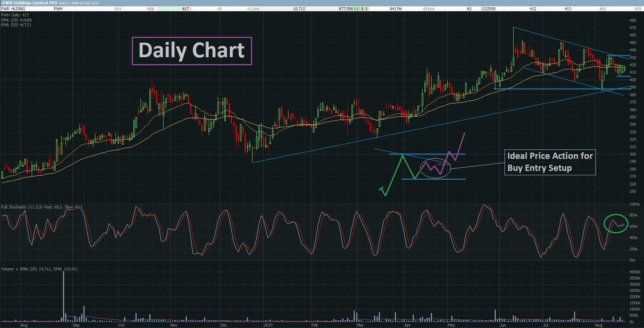This screenshot has height=328, width=644.
Task: Click the 20% stochastic axis label
Action: 633,249
